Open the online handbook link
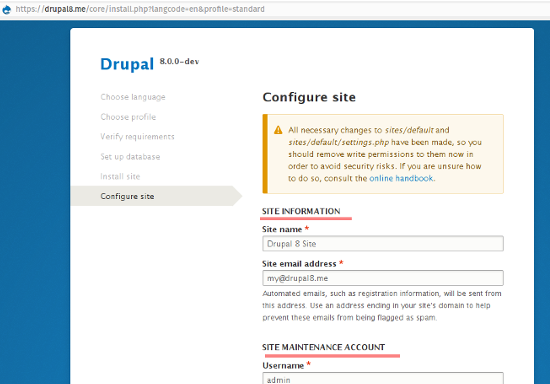550x384 pixels. [401, 178]
